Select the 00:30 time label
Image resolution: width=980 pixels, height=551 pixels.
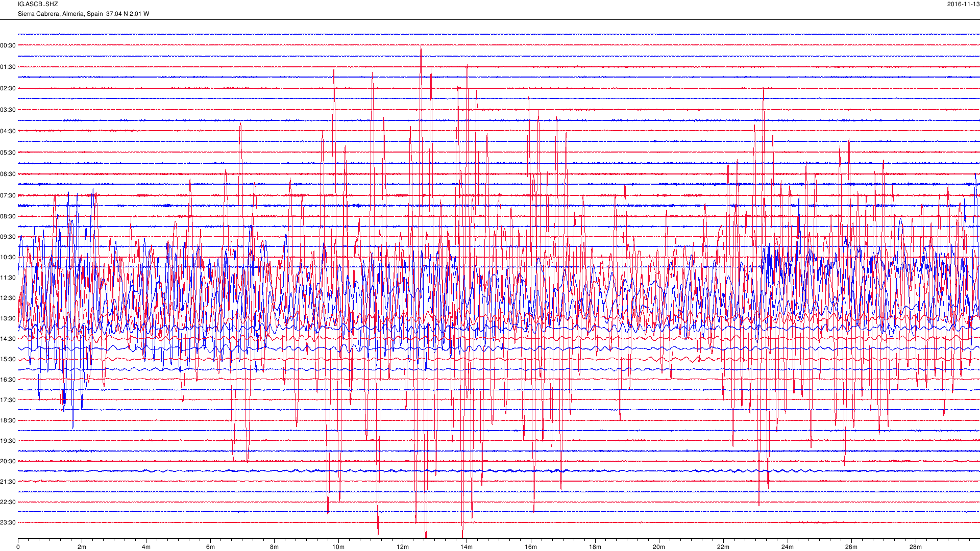[x=8, y=45]
